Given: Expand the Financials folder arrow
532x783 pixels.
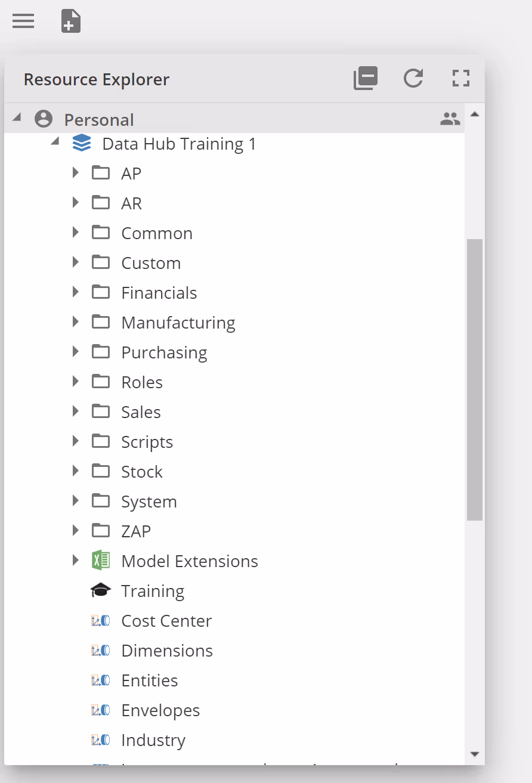Looking at the screenshot, I should coord(75,292).
